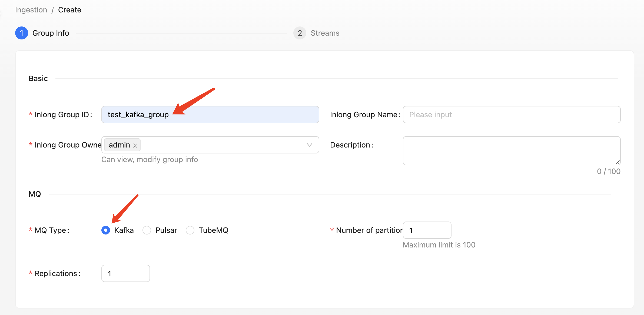The height and width of the screenshot is (315, 644).
Task: Expand the Inlong Group Owner dropdown
Action: [x=309, y=145]
